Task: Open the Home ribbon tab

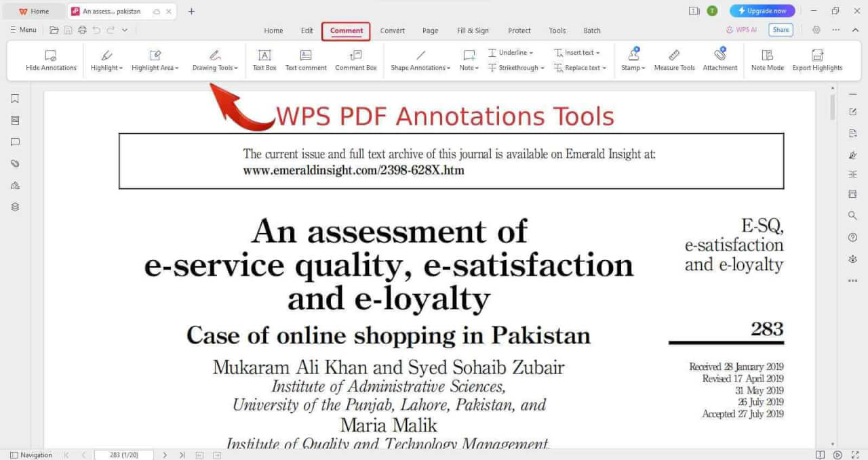Action: 273,30
